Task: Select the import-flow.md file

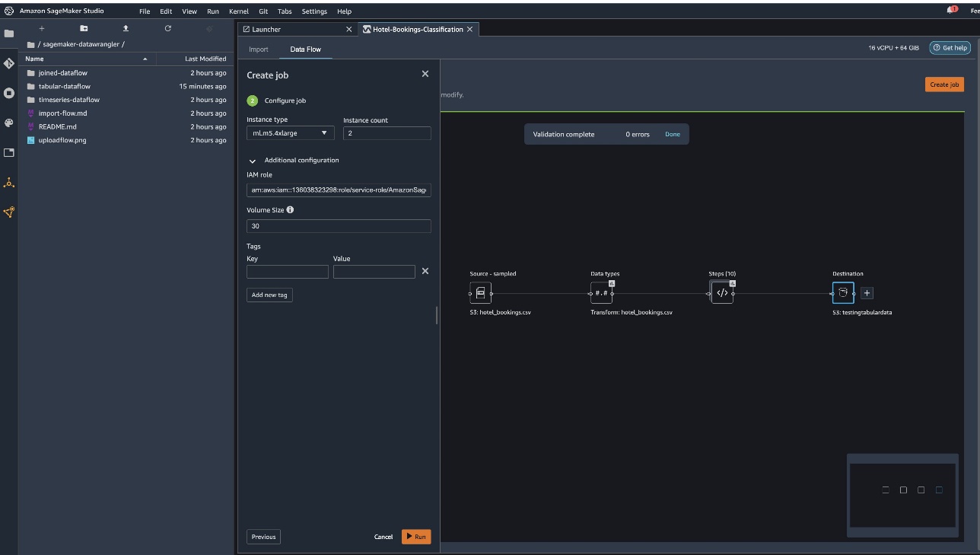Action: point(126,113)
